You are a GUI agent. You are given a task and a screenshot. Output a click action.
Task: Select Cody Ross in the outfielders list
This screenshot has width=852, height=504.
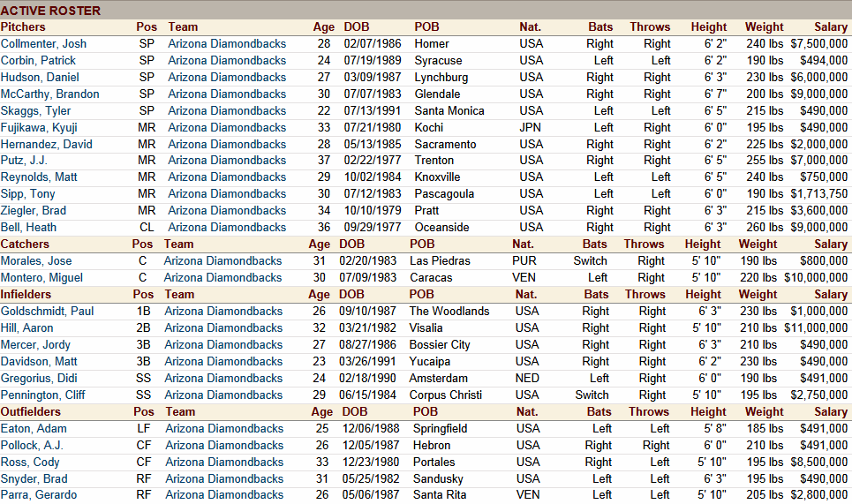(x=30, y=462)
